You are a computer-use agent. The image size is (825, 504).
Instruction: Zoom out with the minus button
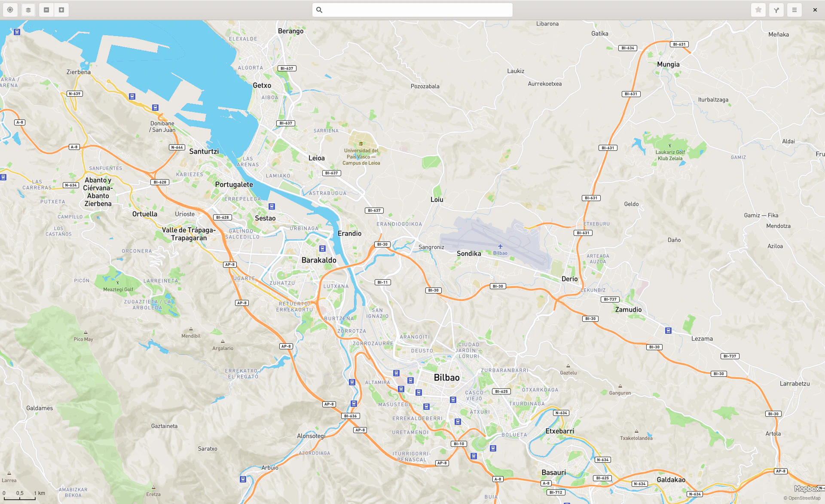tap(46, 10)
